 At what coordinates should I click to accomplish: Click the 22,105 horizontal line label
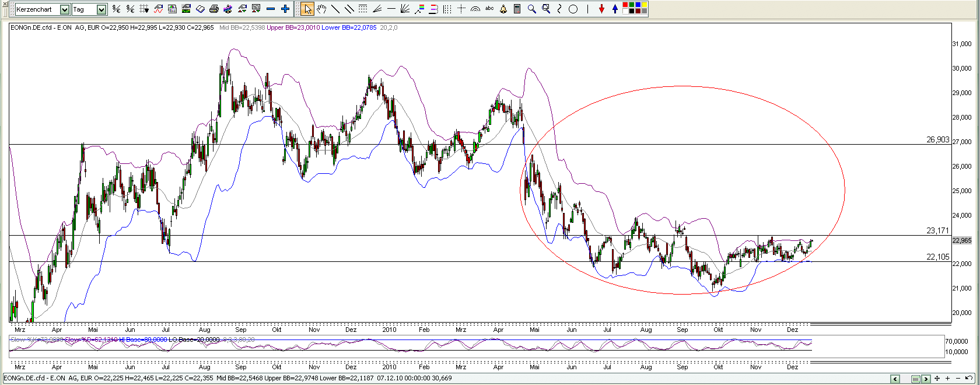937,257
